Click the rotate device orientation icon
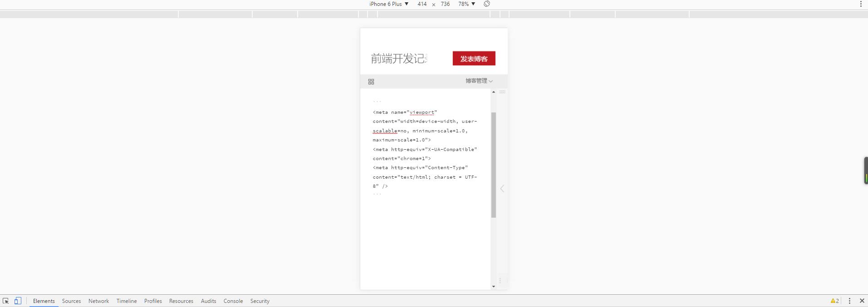 (x=486, y=4)
